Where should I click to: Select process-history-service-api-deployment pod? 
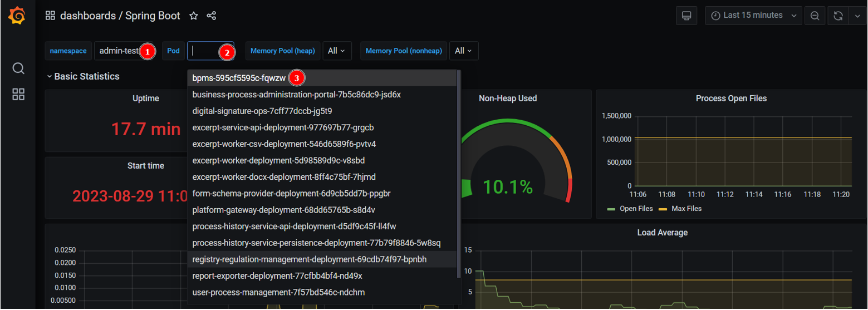[322, 227]
